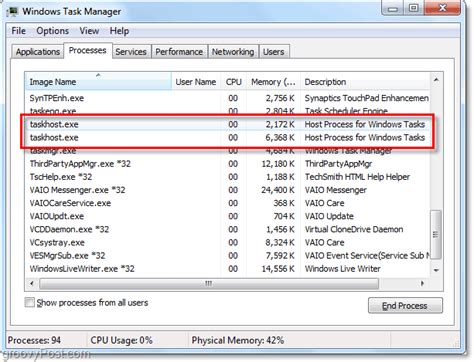Select TscHelp.exe *32 process
Image resolution: width=474 pixels, height=362 pixels.
point(227,177)
